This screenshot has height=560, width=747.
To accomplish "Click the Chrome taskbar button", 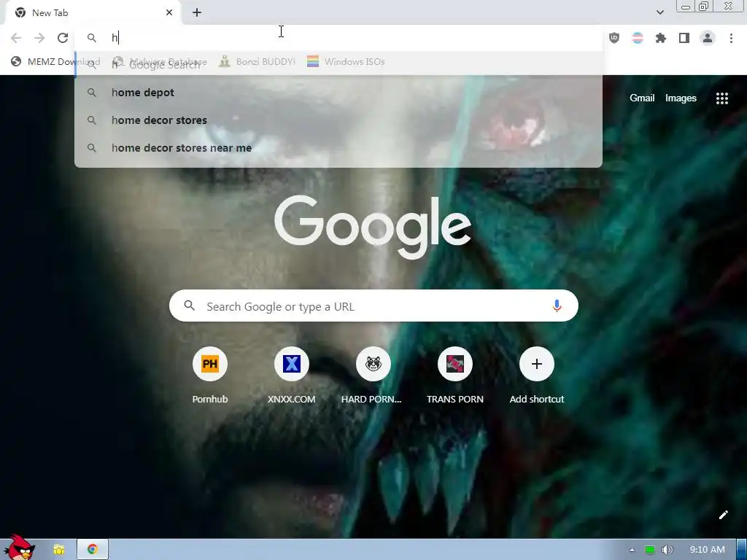I will [93, 550].
